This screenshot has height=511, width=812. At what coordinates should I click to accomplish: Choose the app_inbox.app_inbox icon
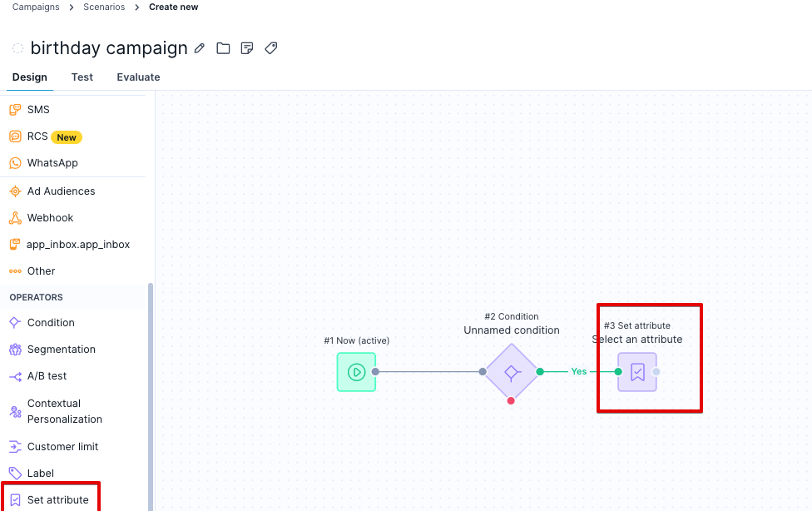(15, 244)
